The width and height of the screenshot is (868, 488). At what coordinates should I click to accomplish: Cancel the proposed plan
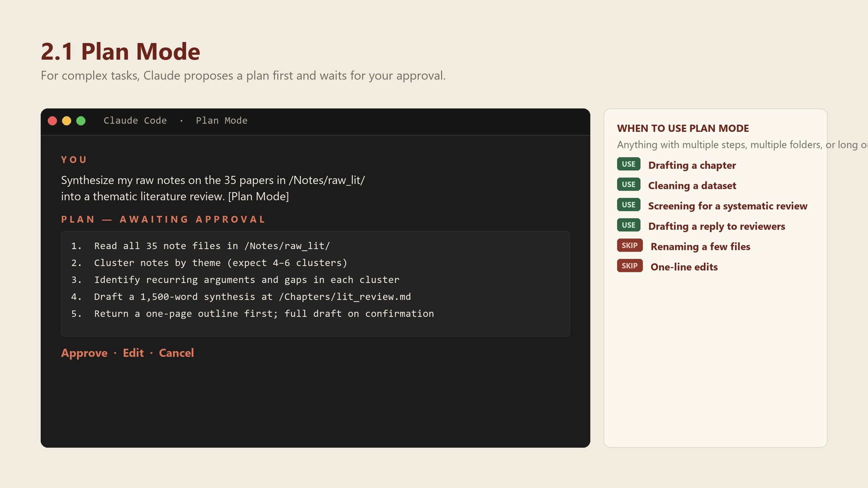176,353
